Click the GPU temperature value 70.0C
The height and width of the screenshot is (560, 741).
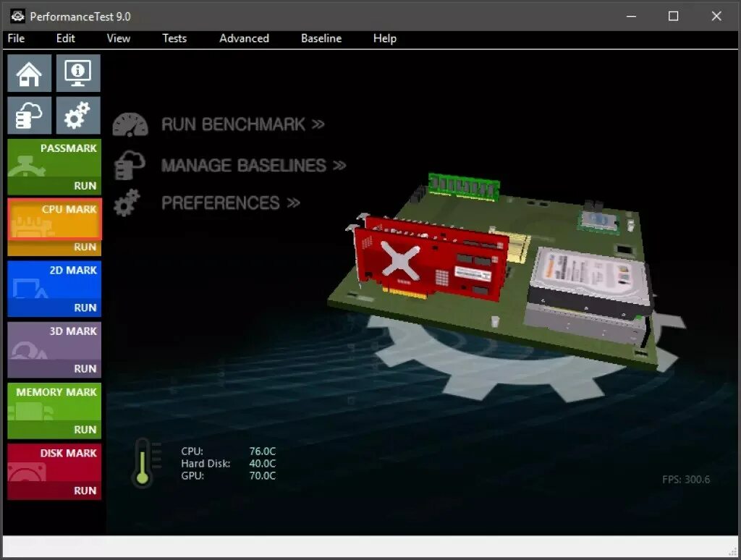coord(262,476)
